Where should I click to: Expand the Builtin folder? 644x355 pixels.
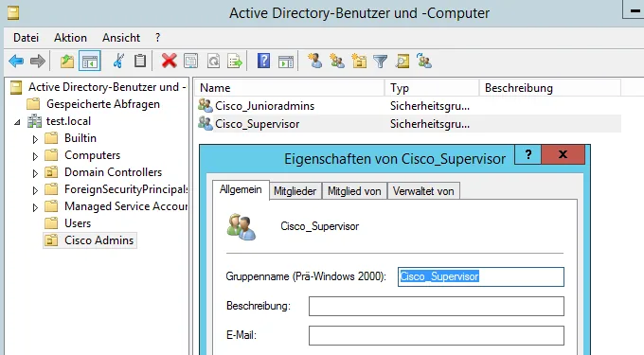[x=35, y=139]
